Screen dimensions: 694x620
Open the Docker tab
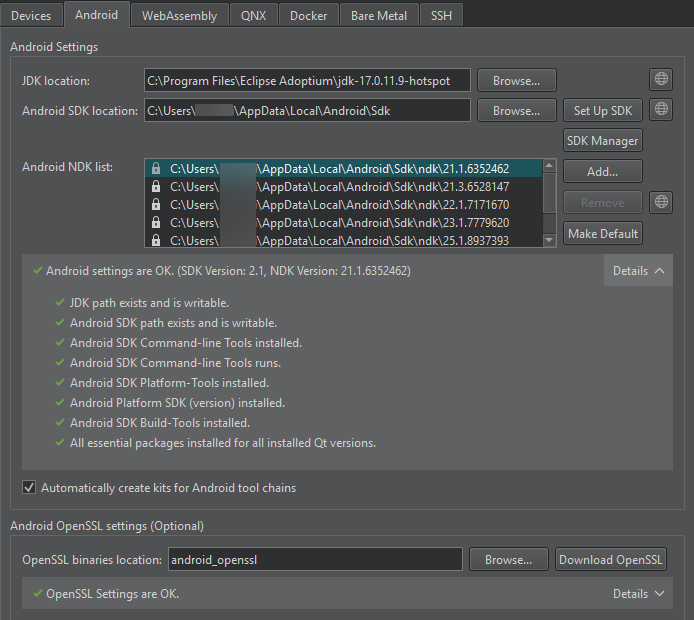pyautogui.click(x=308, y=16)
